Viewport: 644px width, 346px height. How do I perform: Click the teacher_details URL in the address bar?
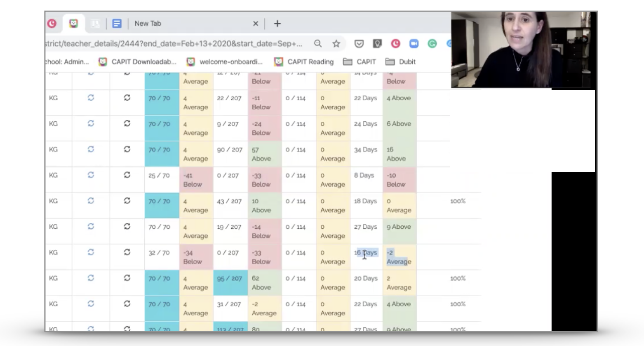pyautogui.click(x=165, y=43)
